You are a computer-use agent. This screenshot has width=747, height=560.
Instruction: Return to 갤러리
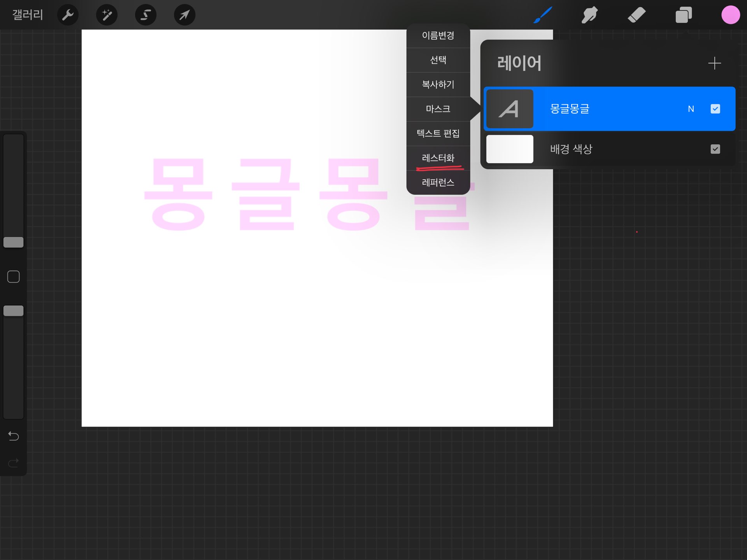click(27, 15)
